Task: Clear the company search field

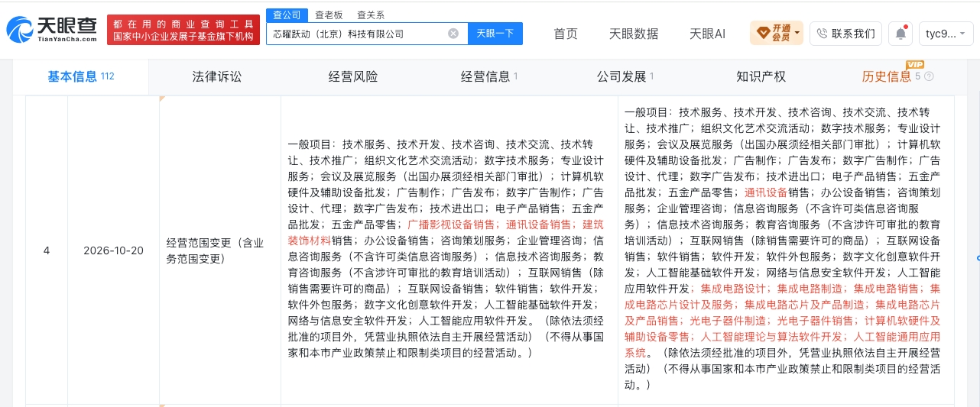Action: coord(453,34)
